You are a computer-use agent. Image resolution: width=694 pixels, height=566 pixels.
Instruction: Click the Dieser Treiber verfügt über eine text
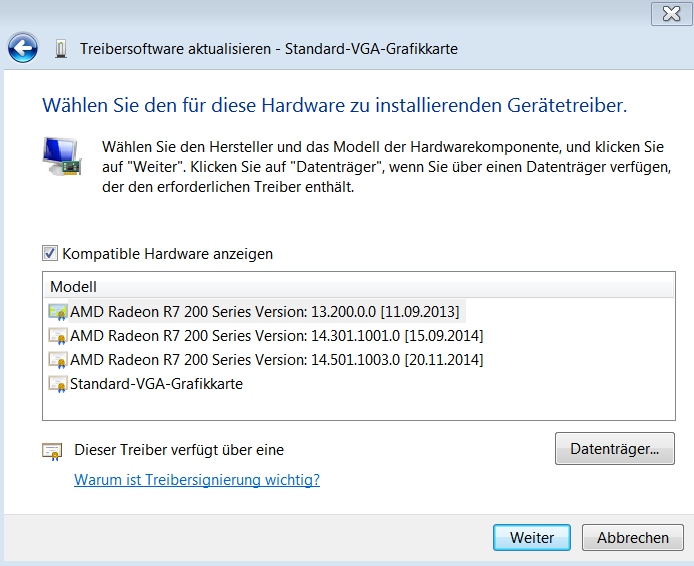pos(179,450)
